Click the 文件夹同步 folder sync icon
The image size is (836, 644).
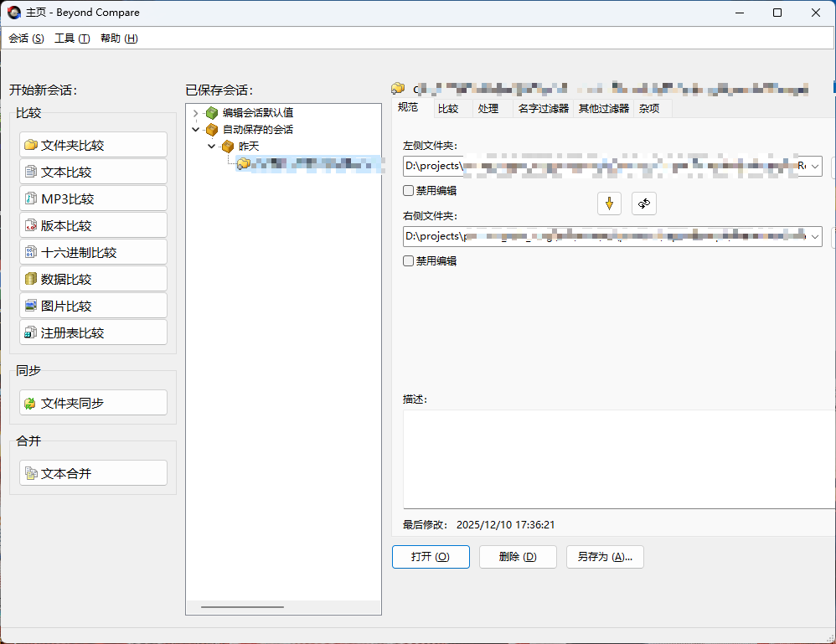[x=31, y=403]
